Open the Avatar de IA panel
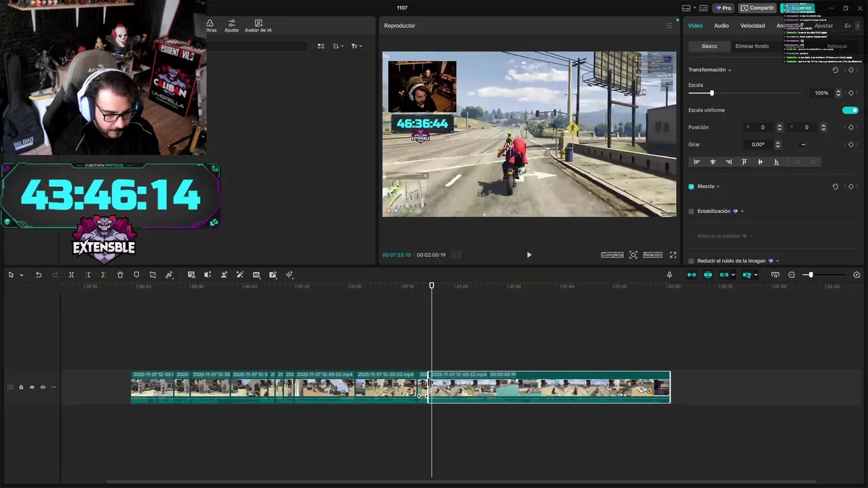 click(258, 26)
